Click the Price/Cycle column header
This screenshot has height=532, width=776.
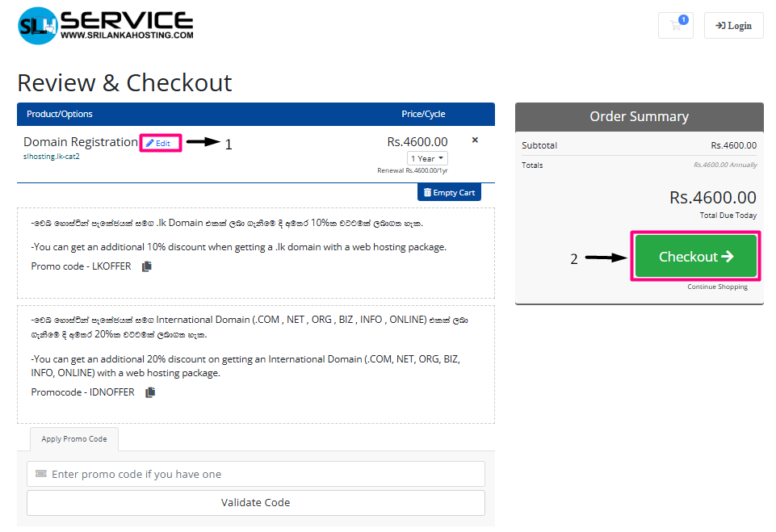coord(423,114)
